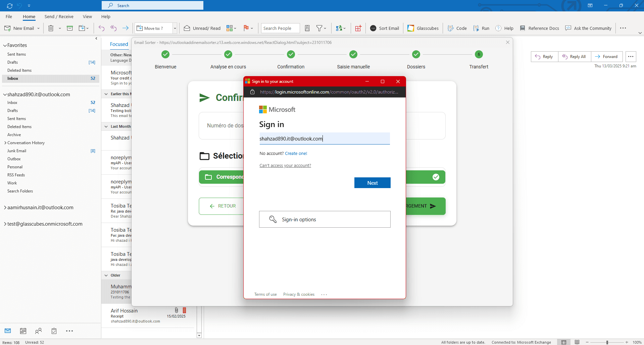Screen dimensions: 644x345
Task: Collapse the Favorites folder group
Action: (x=5, y=45)
